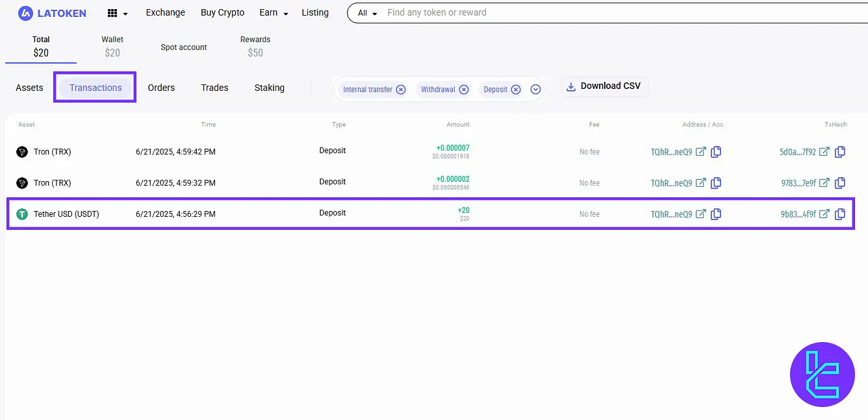Image resolution: width=868 pixels, height=420 pixels.
Task: Open the All search category dropdown
Action: [x=367, y=13]
